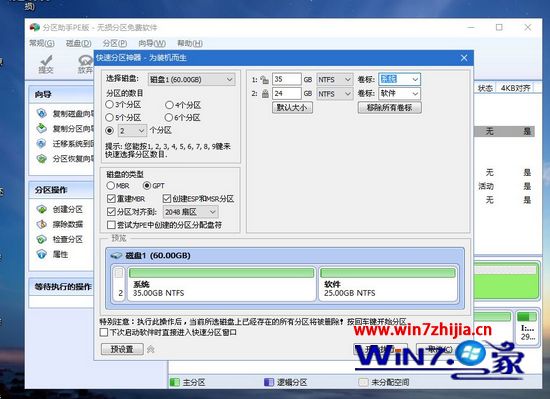
Task: Click the 擦除数据 operation icon
Action: pyautogui.click(x=41, y=224)
